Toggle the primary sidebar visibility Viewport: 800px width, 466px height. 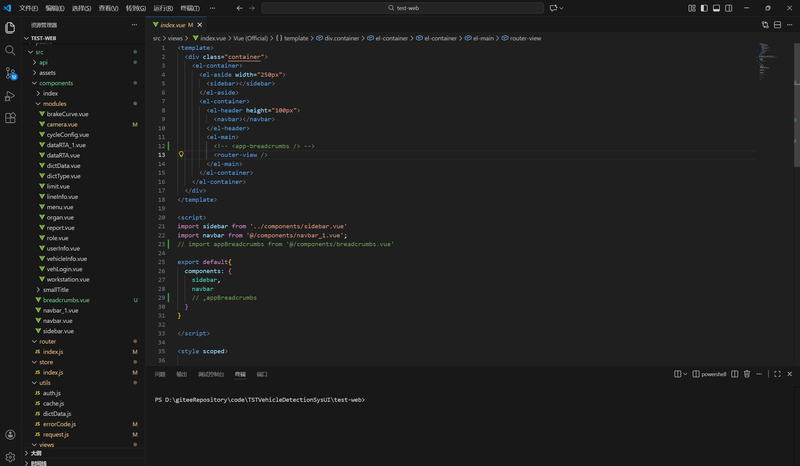pyautogui.click(x=703, y=8)
